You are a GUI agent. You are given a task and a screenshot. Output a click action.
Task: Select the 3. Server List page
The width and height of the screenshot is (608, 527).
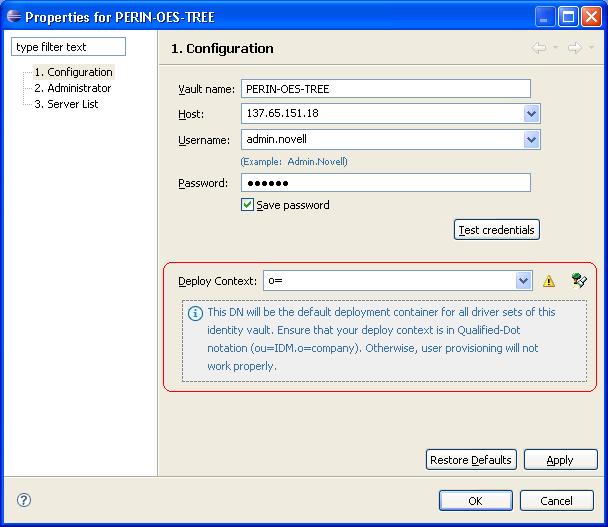66,104
